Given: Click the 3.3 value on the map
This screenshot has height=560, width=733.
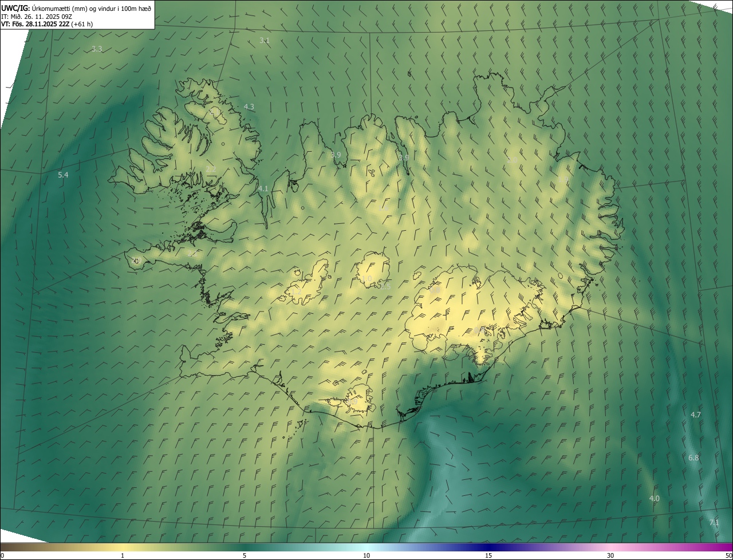Looking at the screenshot, I should [97, 49].
